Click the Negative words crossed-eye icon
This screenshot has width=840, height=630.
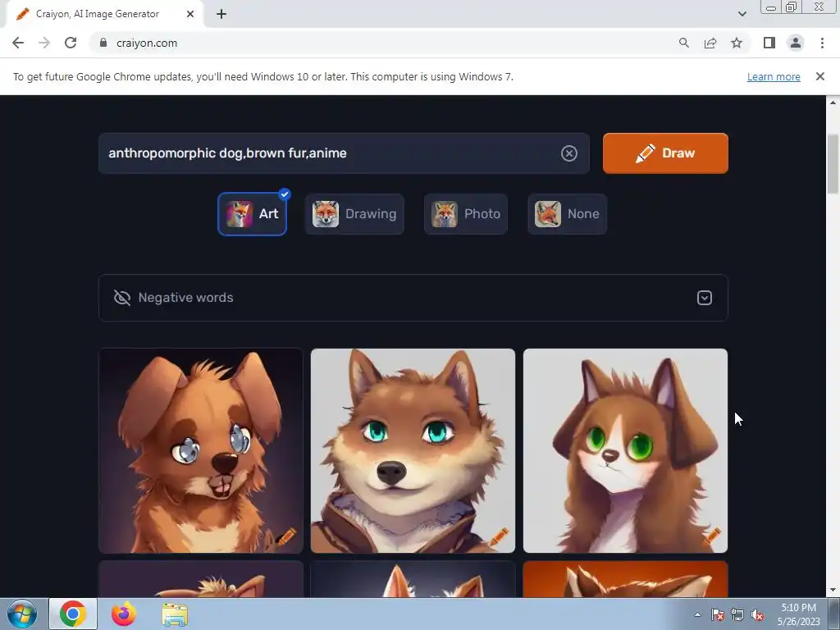pyautogui.click(x=122, y=298)
